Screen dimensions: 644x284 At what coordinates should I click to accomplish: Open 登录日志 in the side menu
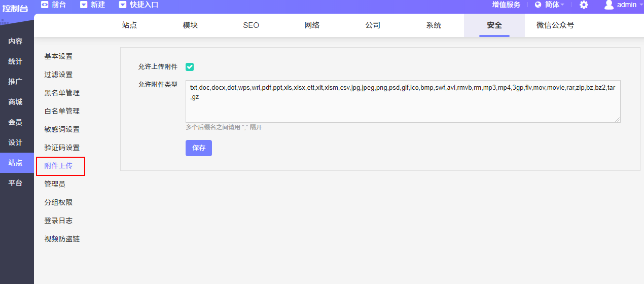coord(58,221)
